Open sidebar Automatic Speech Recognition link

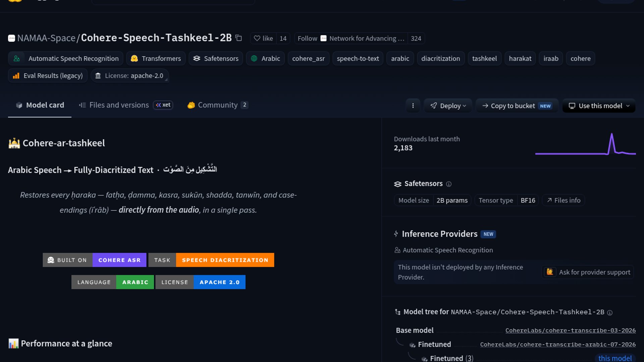[443, 250]
